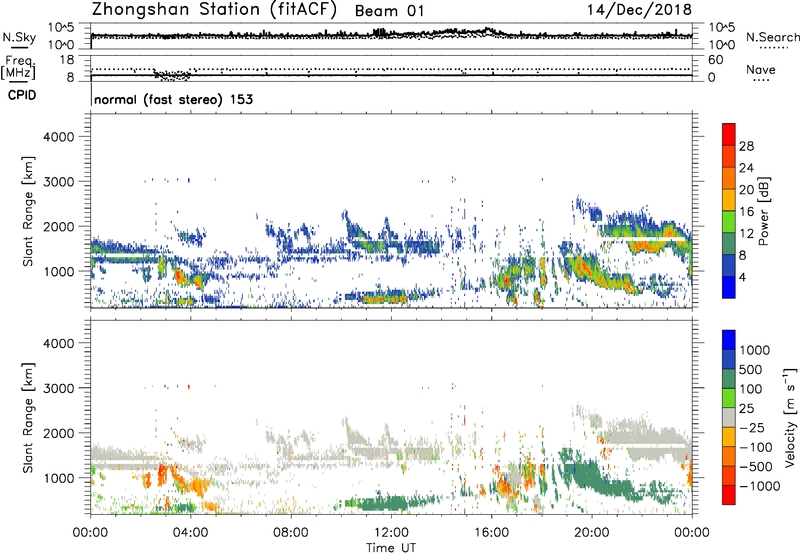Click 'Slant Range [km]' on the power panel
The width and height of the screenshot is (800, 554).
pyautogui.click(x=28, y=211)
